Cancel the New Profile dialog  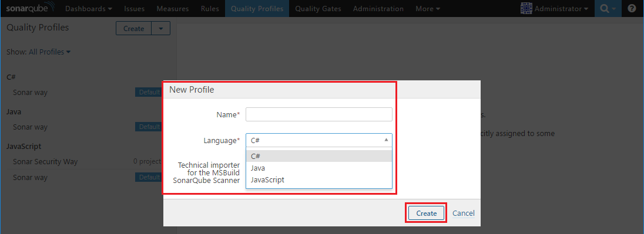click(x=463, y=213)
